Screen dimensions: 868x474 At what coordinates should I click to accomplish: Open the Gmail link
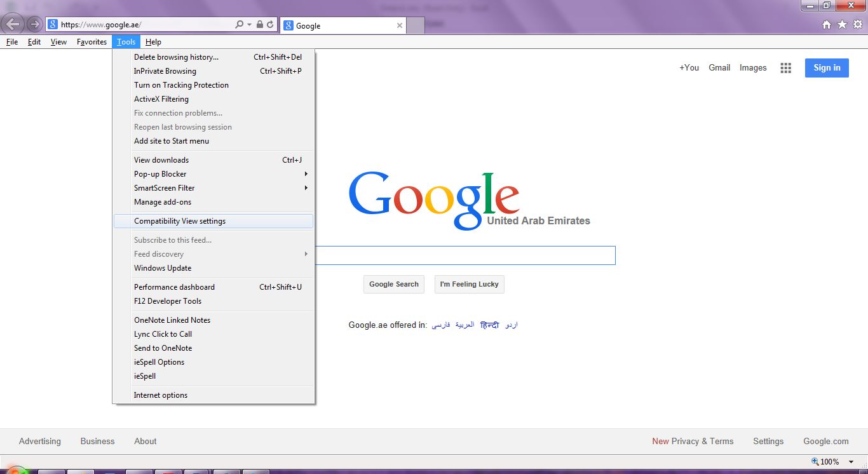pyautogui.click(x=719, y=68)
